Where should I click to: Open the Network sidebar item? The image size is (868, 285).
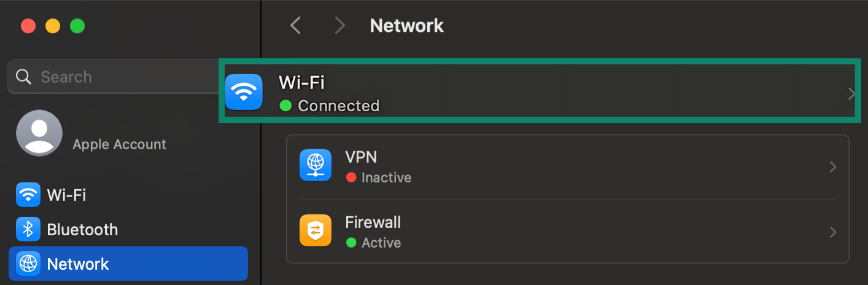[x=78, y=264]
